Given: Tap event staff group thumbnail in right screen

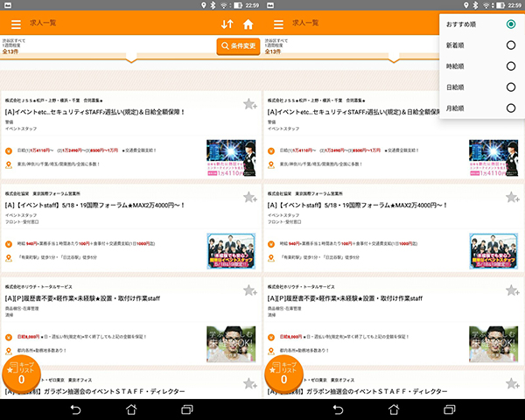Looking at the screenshot, I should point(493,251).
